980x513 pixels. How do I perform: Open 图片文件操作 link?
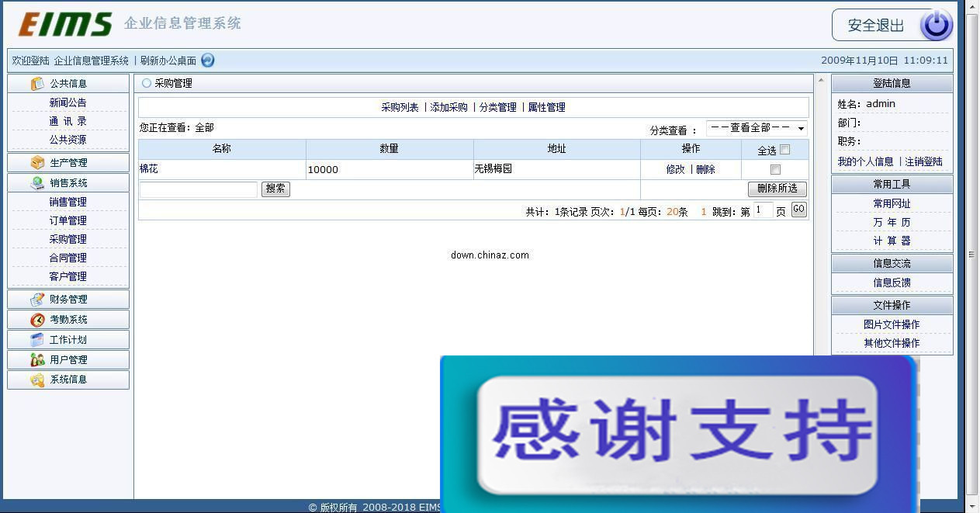point(892,324)
